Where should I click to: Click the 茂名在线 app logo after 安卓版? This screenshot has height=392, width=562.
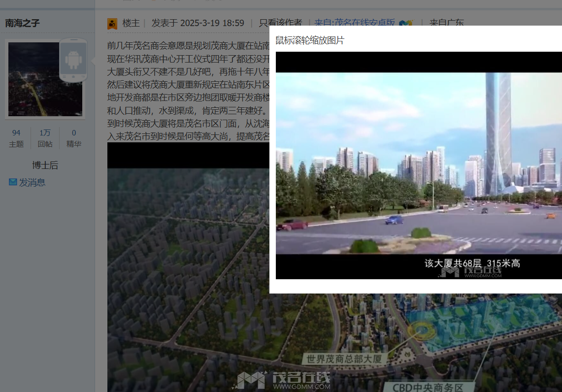coord(405,23)
